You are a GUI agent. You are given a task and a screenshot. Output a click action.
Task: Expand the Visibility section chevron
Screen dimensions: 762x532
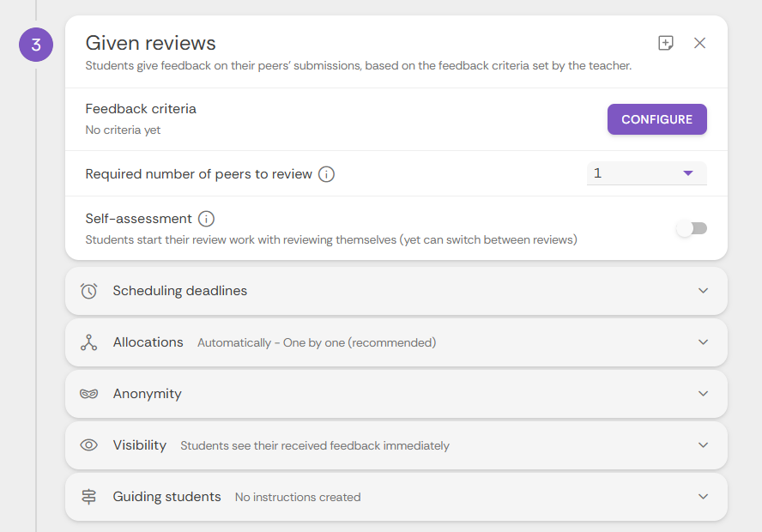703,445
